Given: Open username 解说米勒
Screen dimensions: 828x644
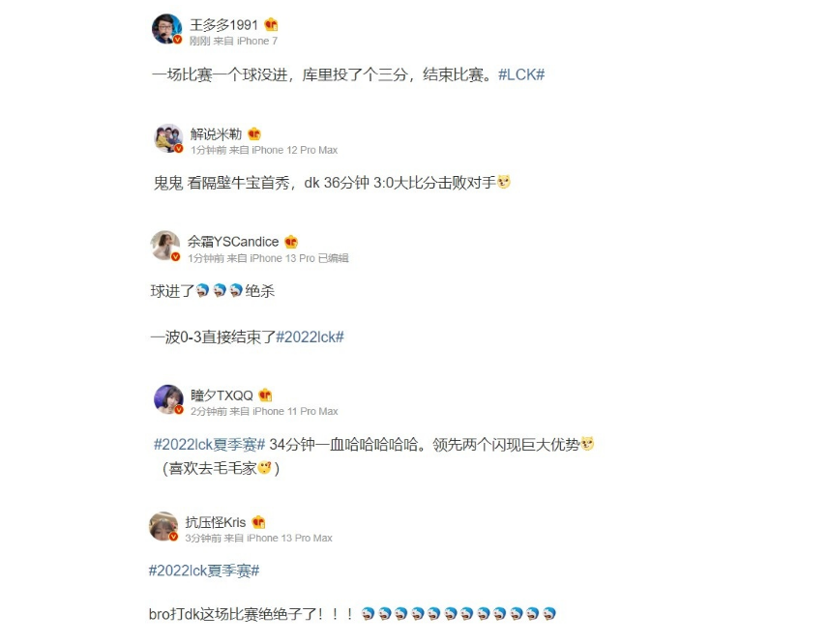Looking at the screenshot, I should coord(216,134).
